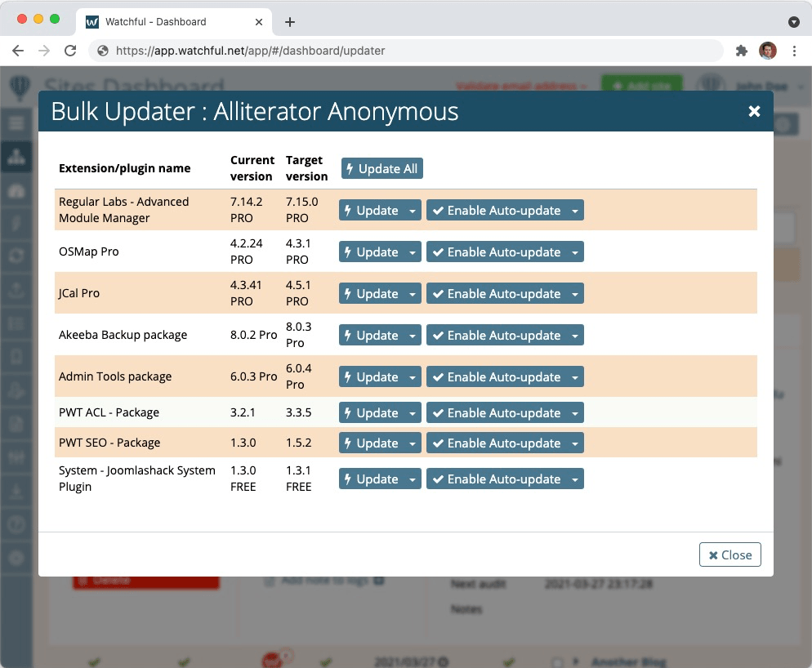Select target version 3.3.5 cell
Viewport: 812px width, 668px height.
tap(299, 412)
